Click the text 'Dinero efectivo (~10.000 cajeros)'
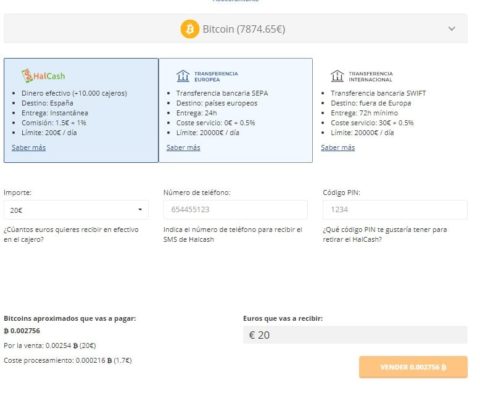 coord(74,93)
